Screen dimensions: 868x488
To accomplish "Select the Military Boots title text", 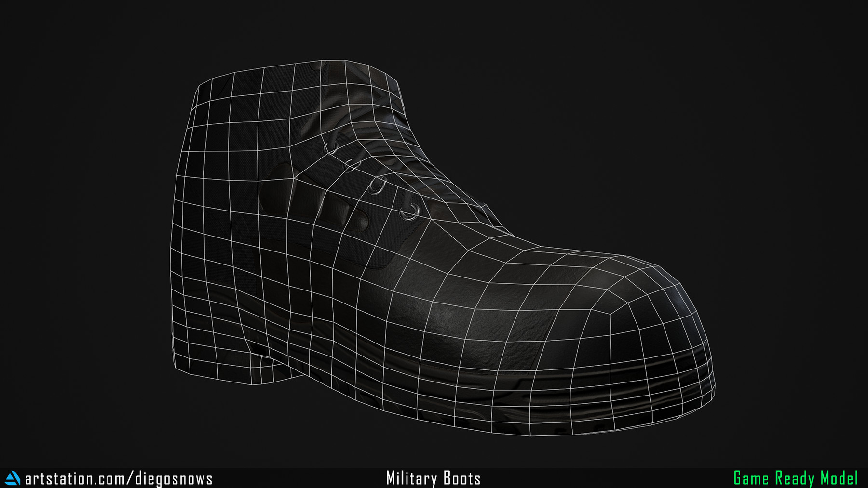I will click(x=434, y=478).
